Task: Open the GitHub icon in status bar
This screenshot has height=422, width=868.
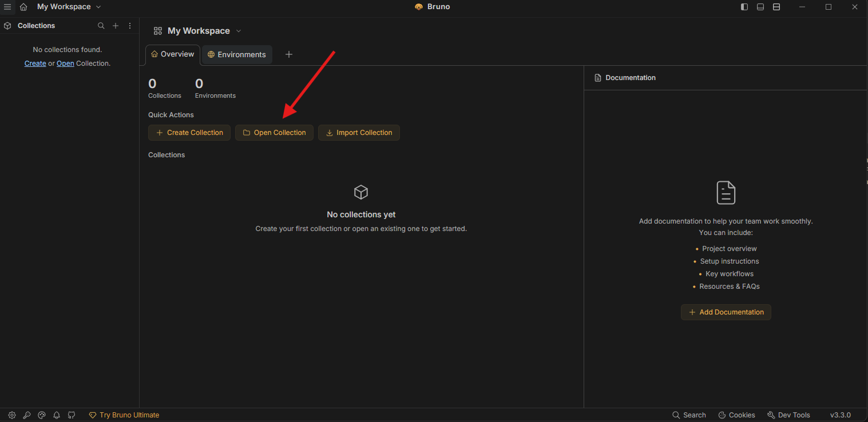Action: pyautogui.click(x=72, y=415)
